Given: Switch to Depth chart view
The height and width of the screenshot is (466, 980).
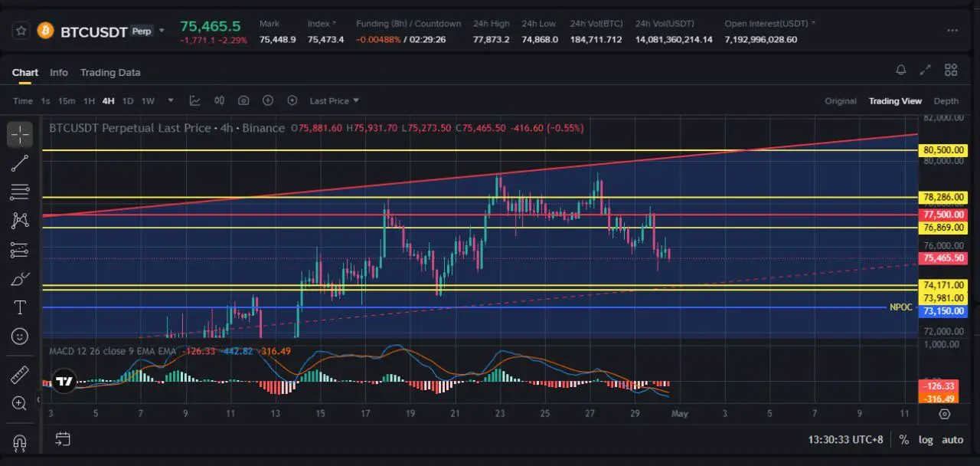Looking at the screenshot, I should pyautogui.click(x=946, y=101).
